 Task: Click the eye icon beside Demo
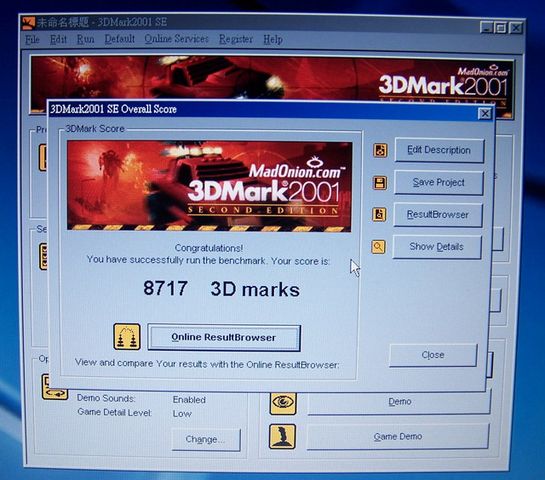coord(283,403)
